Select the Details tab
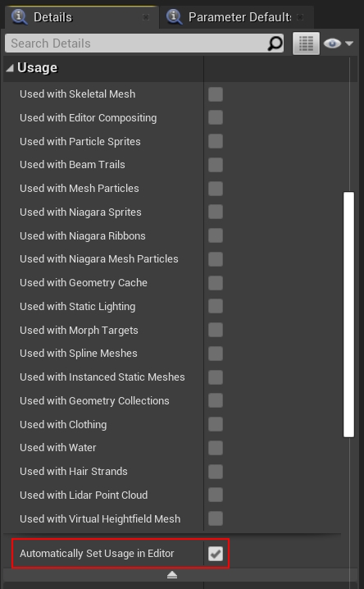The width and height of the screenshot is (364, 589). pos(80,17)
